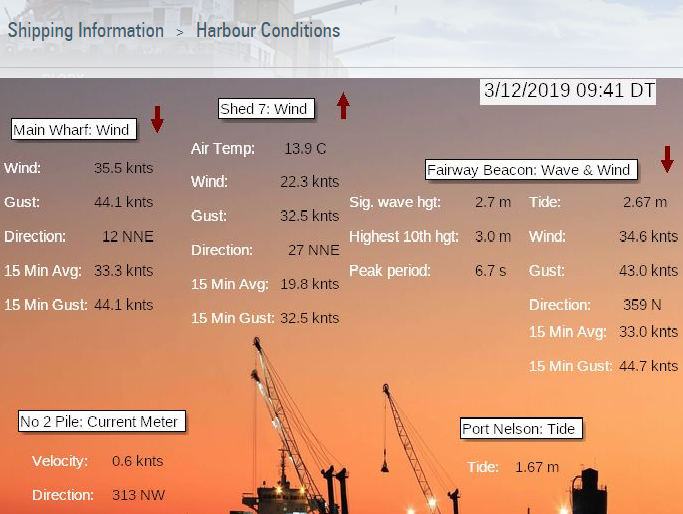Select Shed 7 15 Min Avg 19.8 knts

(310, 284)
